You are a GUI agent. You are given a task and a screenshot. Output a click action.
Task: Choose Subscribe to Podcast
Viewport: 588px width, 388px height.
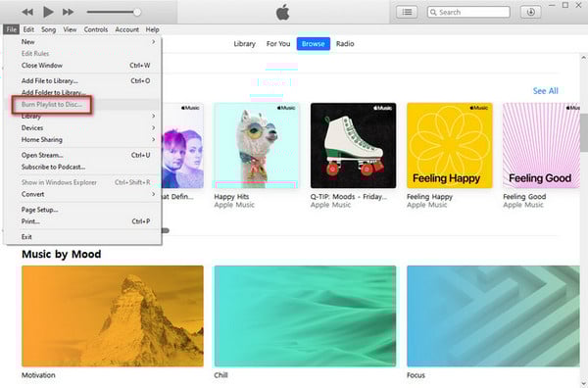pos(83,167)
